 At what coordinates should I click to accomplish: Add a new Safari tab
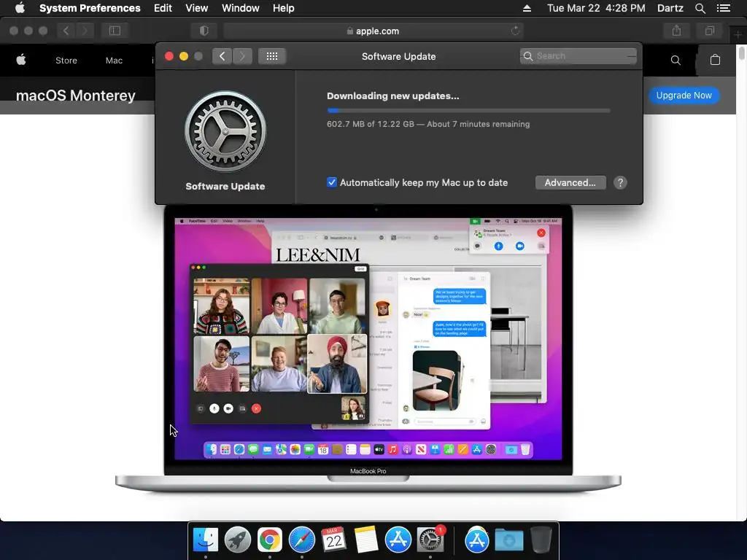click(x=738, y=34)
